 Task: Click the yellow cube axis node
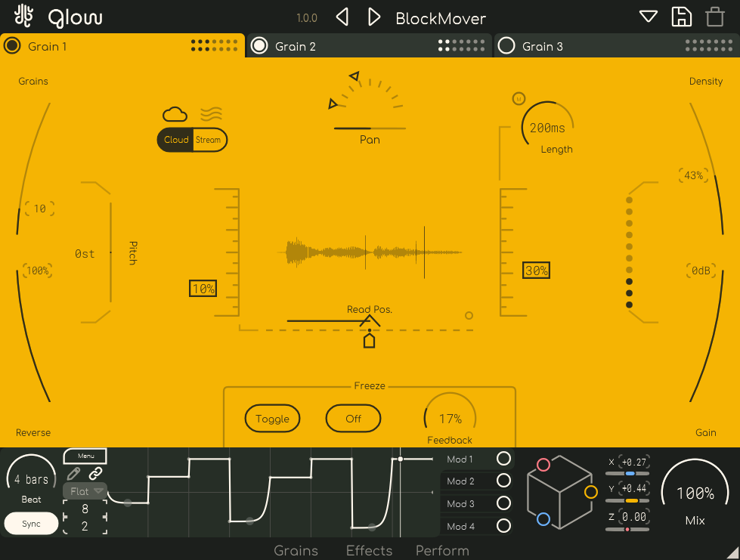coord(591,492)
